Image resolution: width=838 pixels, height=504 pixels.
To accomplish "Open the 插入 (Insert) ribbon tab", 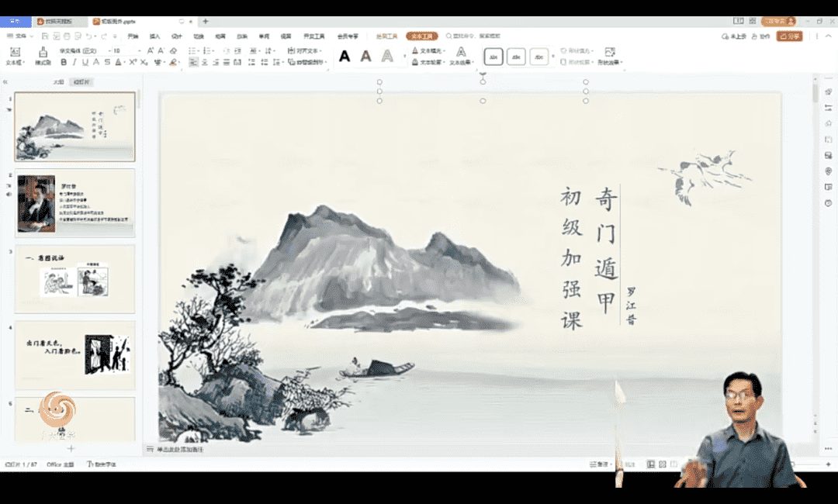I will pos(154,36).
